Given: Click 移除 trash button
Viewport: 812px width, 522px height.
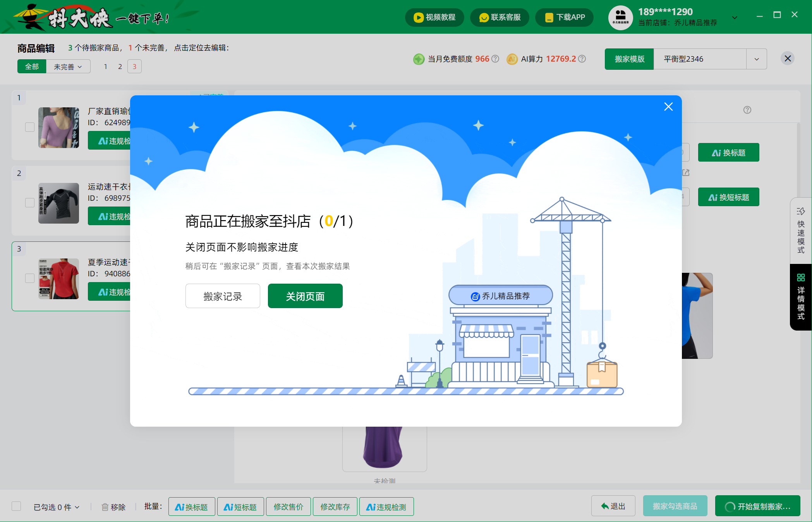Looking at the screenshot, I should [x=113, y=507].
